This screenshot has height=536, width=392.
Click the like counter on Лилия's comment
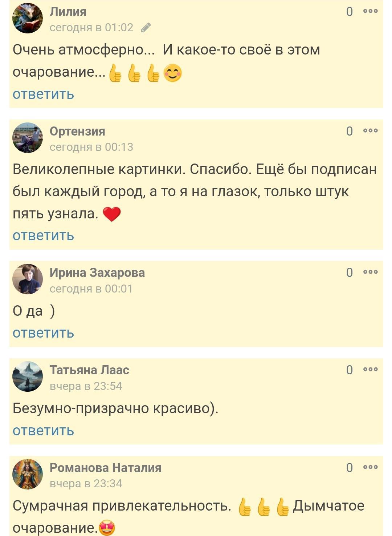point(349,12)
